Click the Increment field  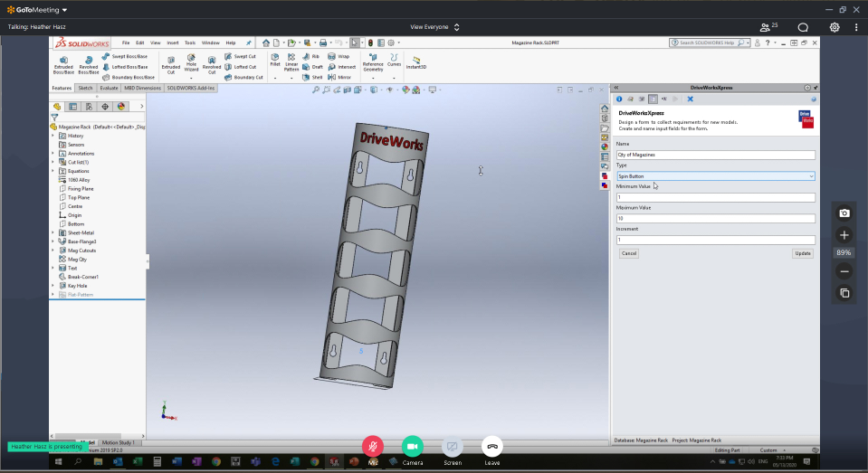(715, 240)
